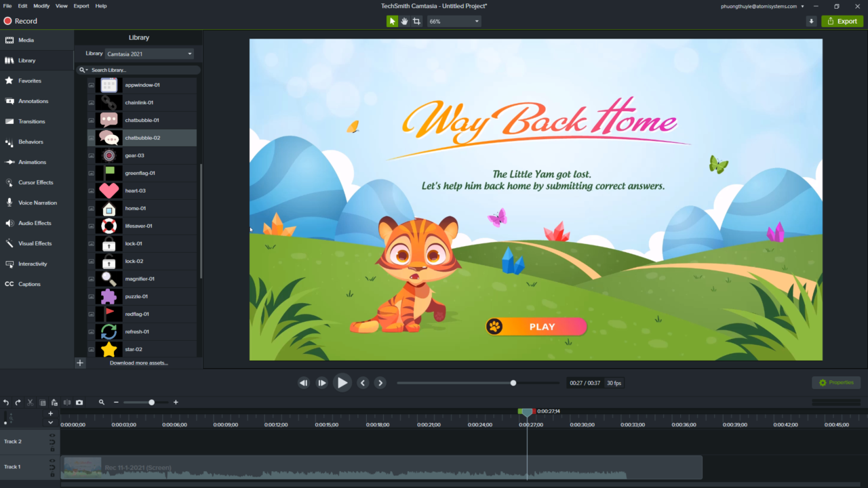Viewport: 868px width, 488px height.
Task: Undo the last action
Action: [5, 402]
